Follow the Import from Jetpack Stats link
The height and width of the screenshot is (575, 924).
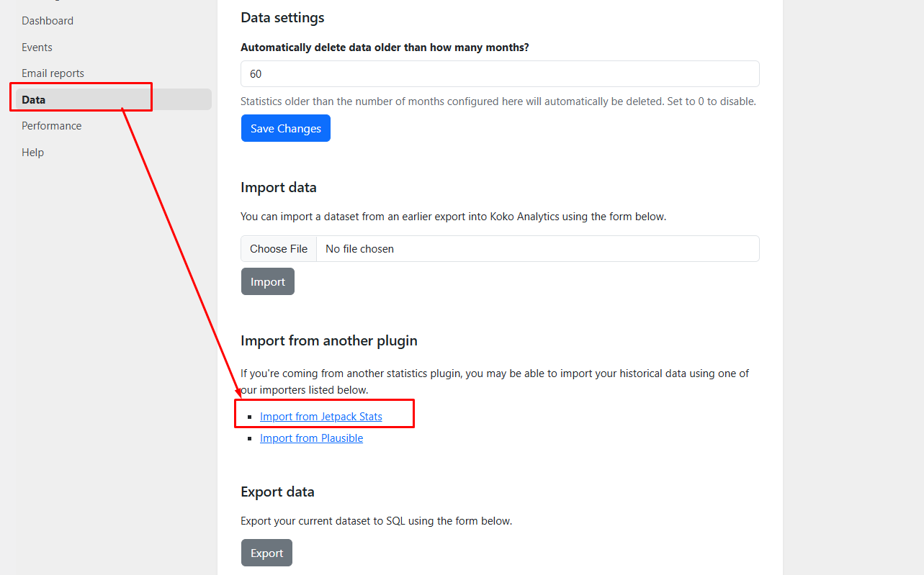(x=321, y=417)
